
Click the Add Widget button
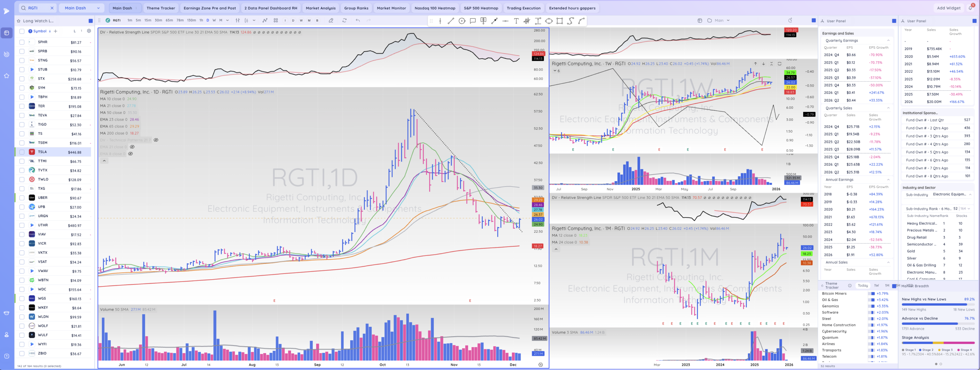tap(948, 8)
